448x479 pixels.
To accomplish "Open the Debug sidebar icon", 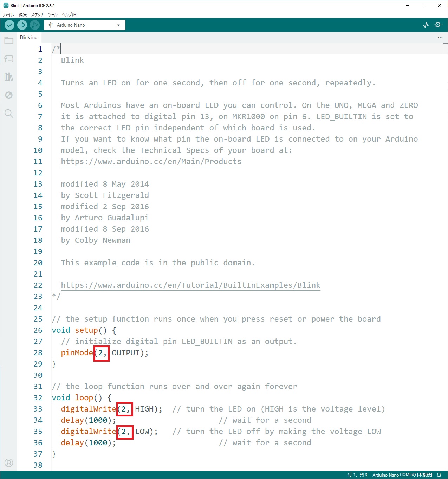I will click(x=9, y=95).
